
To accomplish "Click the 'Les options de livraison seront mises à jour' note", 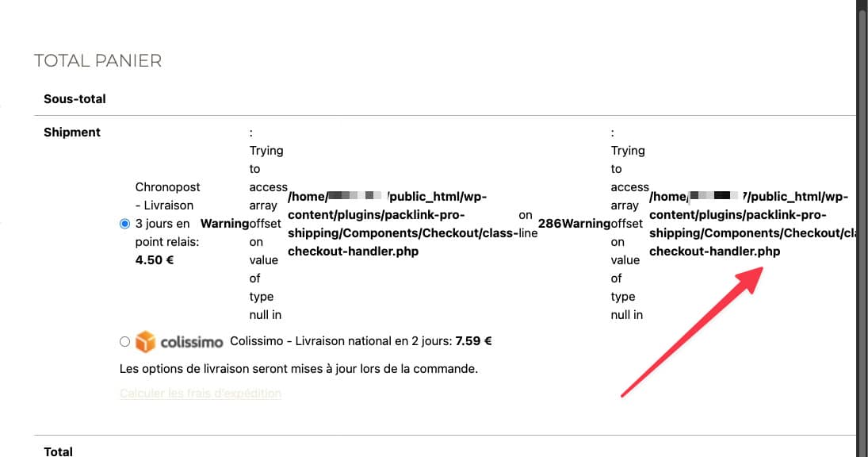I will [x=298, y=369].
